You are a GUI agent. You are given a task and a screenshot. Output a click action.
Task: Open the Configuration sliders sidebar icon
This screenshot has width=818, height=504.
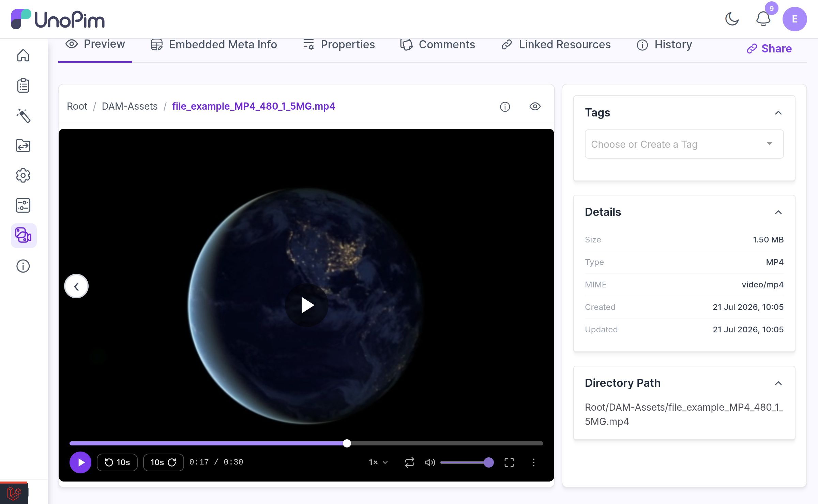click(x=23, y=205)
